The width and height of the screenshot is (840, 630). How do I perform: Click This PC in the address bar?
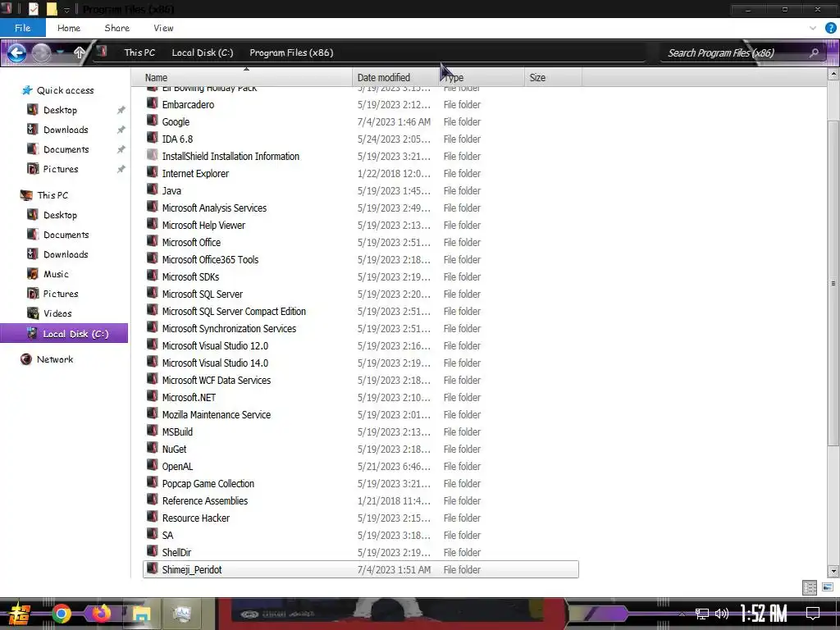(139, 52)
